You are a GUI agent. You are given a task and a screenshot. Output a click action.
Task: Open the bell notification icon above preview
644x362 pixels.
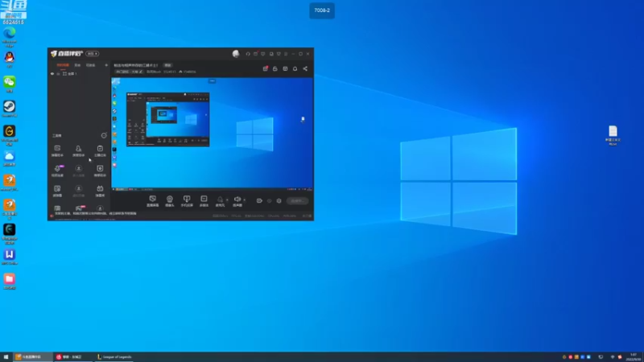(295, 68)
